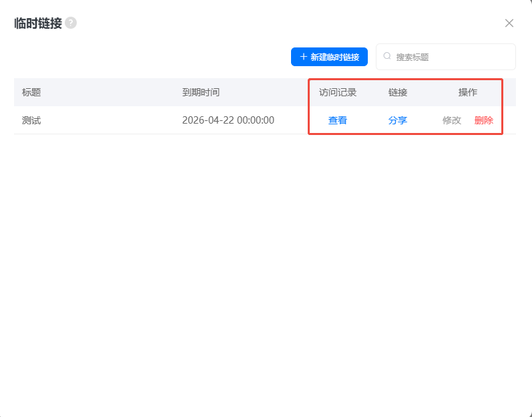
Task: Click 修改 to edit the 测试 link
Action: (x=452, y=120)
